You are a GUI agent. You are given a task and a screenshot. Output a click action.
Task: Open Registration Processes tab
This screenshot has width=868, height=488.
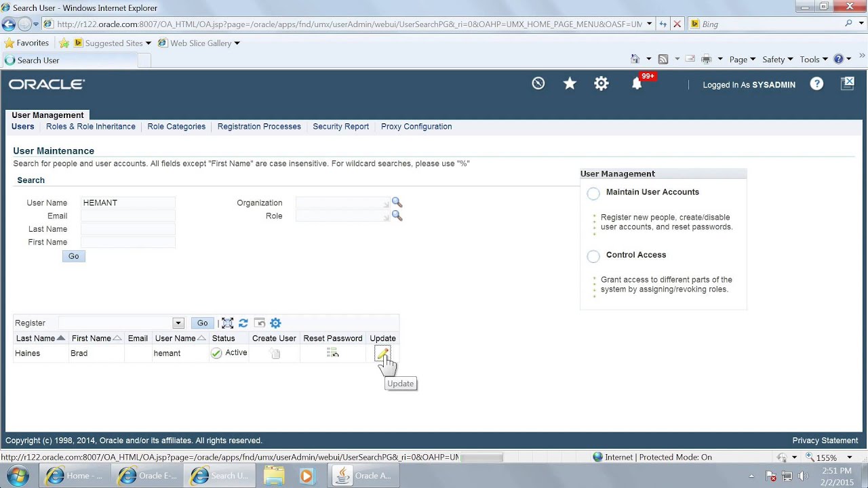(259, 126)
